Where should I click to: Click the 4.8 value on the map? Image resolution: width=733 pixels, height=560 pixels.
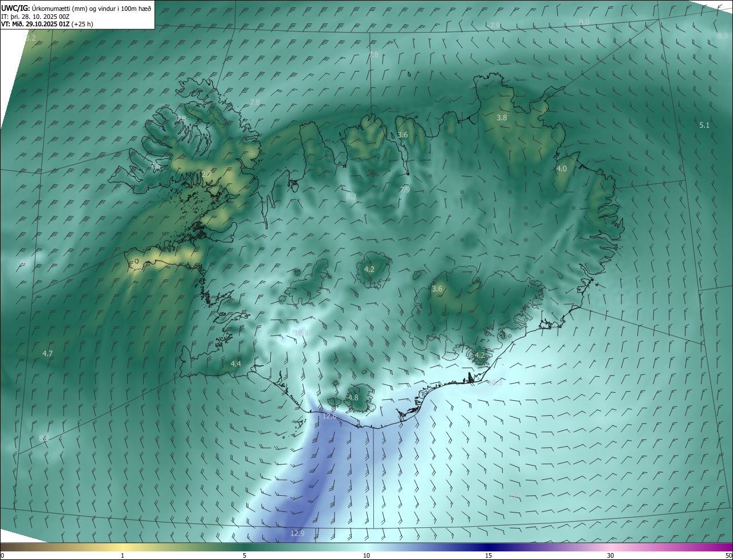click(x=353, y=397)
